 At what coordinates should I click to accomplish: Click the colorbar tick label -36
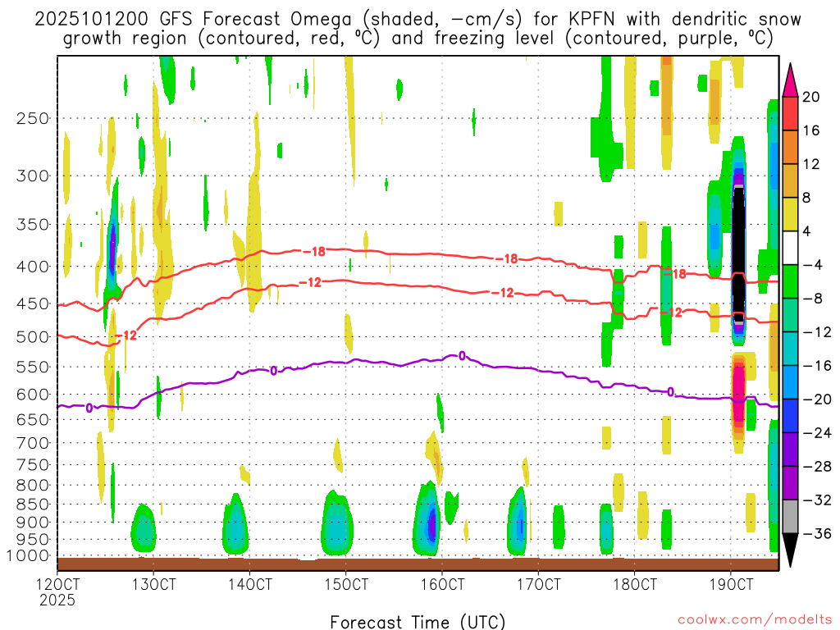pyautogui.click(x=817, y=534)
